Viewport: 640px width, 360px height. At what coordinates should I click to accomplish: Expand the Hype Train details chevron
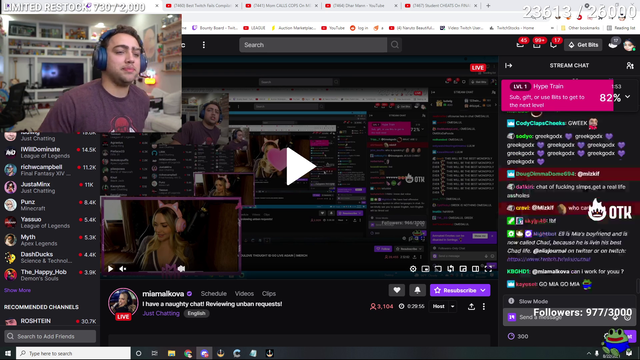point(627,97)
